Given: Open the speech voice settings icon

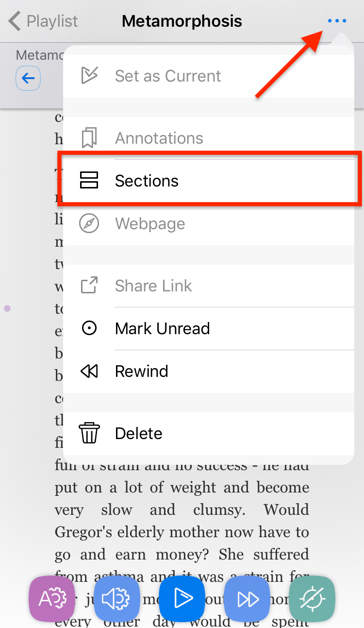Looking at the screenshot, I should click(117, 599).
